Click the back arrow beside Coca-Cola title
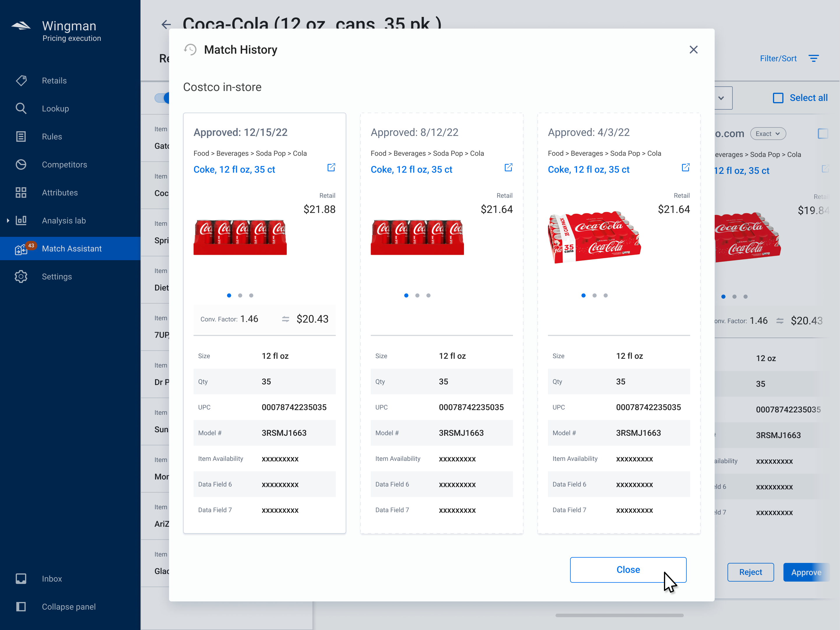This screenshot has width=840, height=630. pyautogui.click(x=166, y=25)
